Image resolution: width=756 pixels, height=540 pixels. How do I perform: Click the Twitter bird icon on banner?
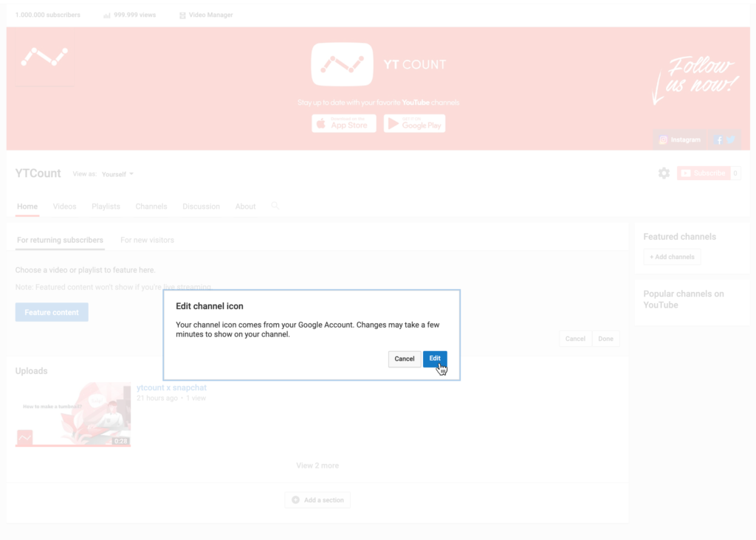coord(731,139)
